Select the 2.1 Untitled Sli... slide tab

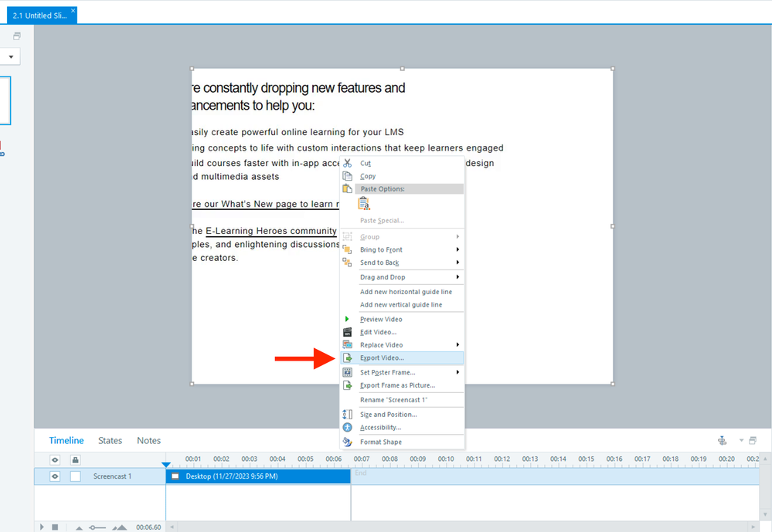(39, 15)
